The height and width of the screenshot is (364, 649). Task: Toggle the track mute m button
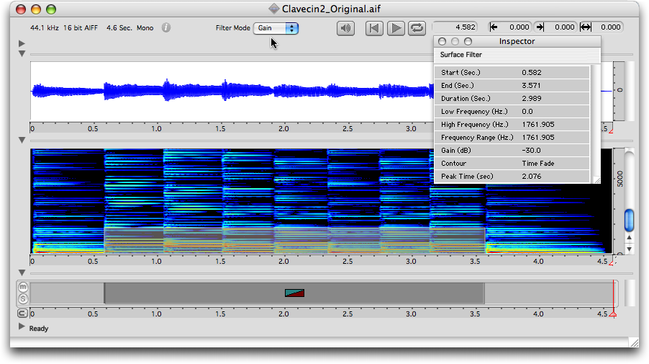click(x=23, y=287)
